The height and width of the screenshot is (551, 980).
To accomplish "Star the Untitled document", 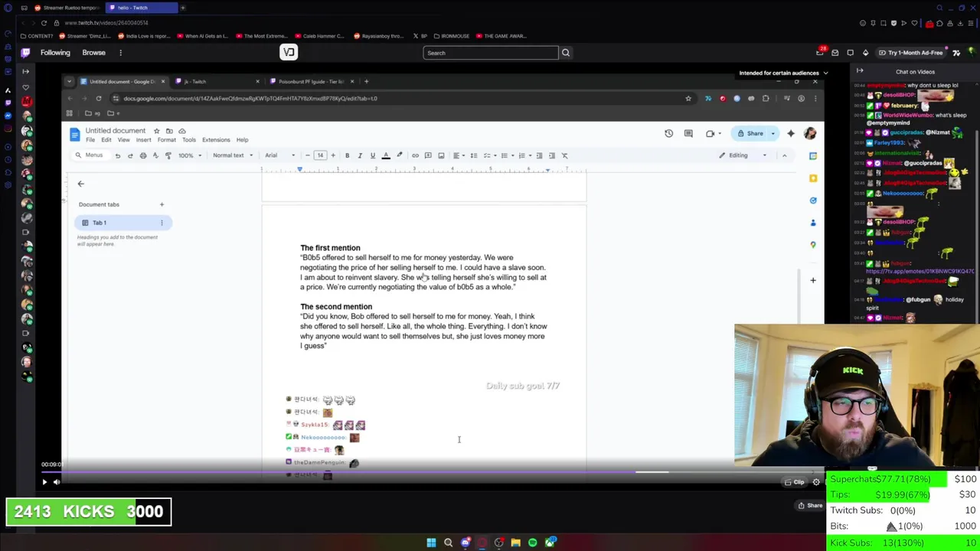I will pyautogui.click(x=156, y=131).
